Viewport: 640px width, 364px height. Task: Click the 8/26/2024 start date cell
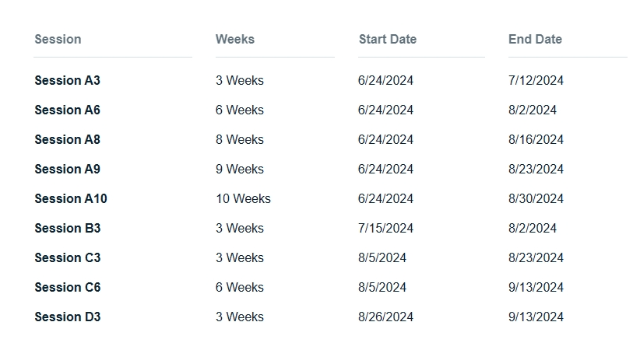(386, 317)
